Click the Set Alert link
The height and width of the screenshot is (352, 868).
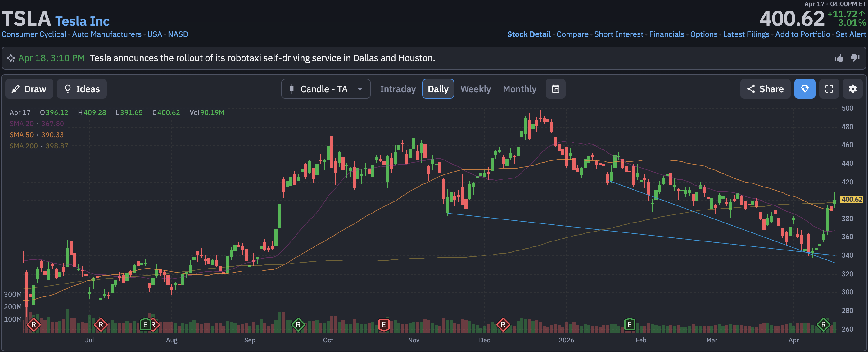pyautogui.click(x=851, y=34)
